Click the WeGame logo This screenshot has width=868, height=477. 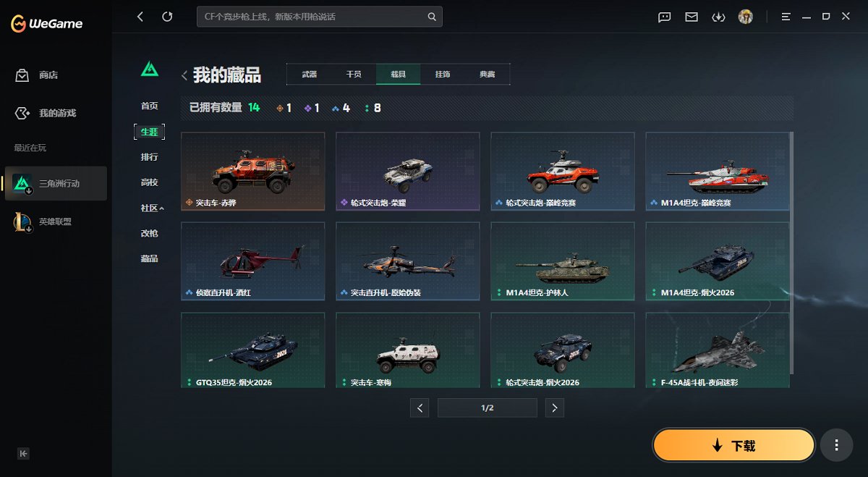[45, 22]
